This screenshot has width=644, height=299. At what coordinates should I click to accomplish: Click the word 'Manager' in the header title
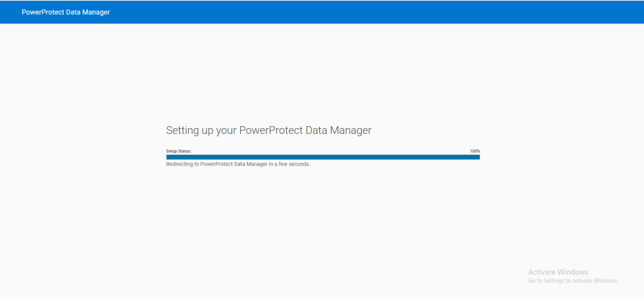97,12
